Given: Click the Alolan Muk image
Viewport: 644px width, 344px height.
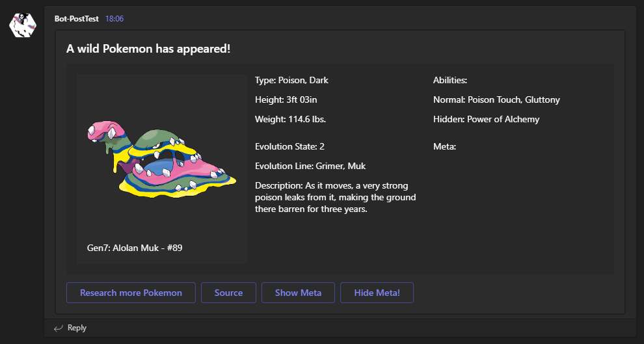Looking at the screenshot, I should (162, 160).
